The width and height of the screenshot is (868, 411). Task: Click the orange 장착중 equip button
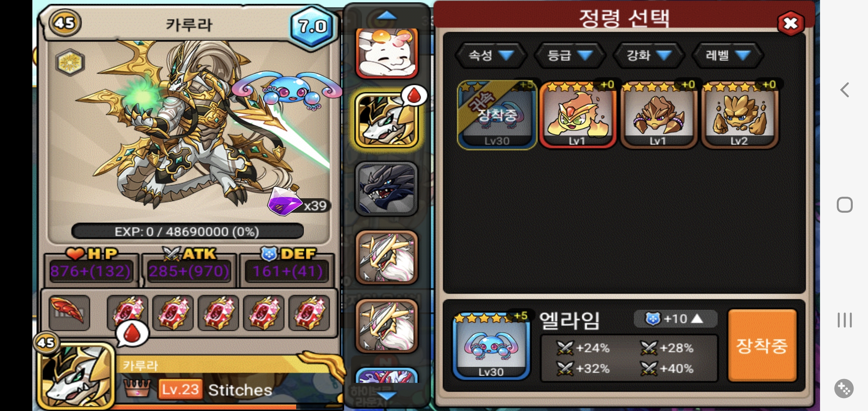pyautogui.click(x=762, y=345)
